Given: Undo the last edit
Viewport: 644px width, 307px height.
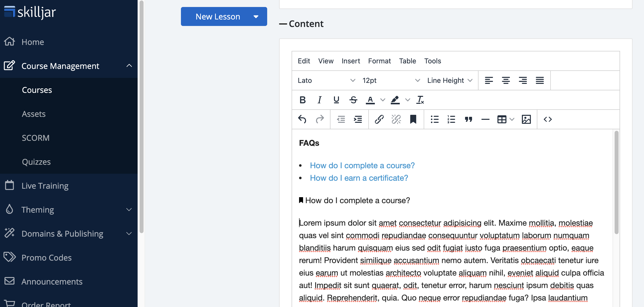Looking at the screenshot, I should tap(303, 120).
